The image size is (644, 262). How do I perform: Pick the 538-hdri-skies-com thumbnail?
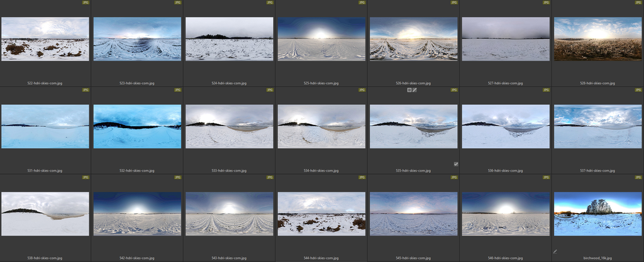point(45,214)
